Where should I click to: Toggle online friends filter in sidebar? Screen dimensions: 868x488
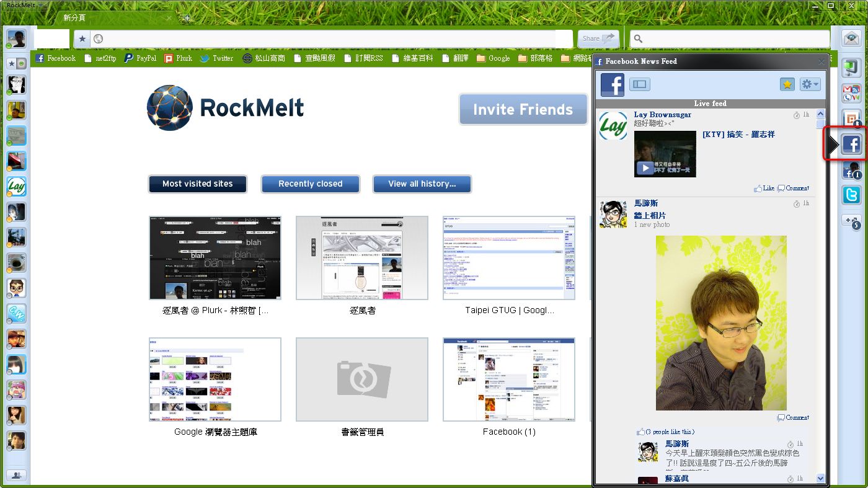pyautogui.click(x=21, y=63)
